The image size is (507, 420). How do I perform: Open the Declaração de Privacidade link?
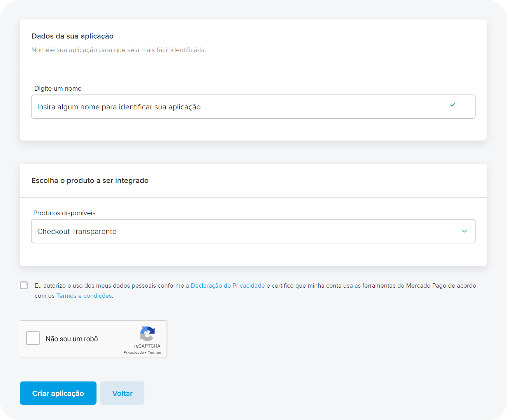[x=228, y=285]
